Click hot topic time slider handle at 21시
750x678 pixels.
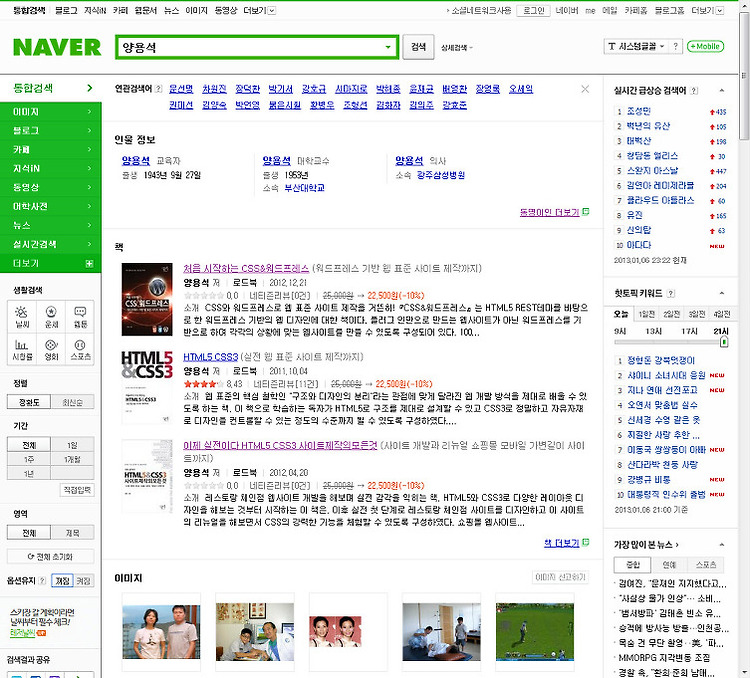coord(724,342)
